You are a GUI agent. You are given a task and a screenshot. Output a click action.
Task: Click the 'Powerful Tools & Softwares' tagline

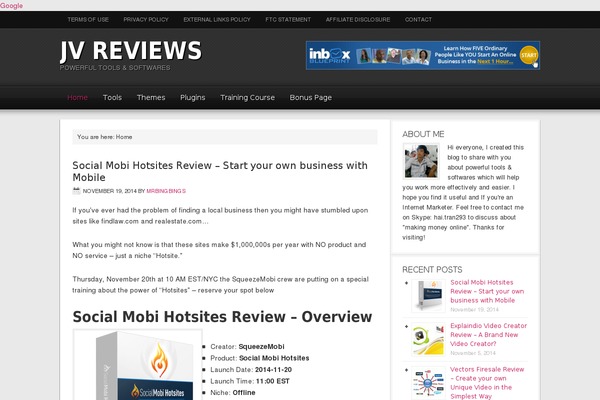coord(115,68)
